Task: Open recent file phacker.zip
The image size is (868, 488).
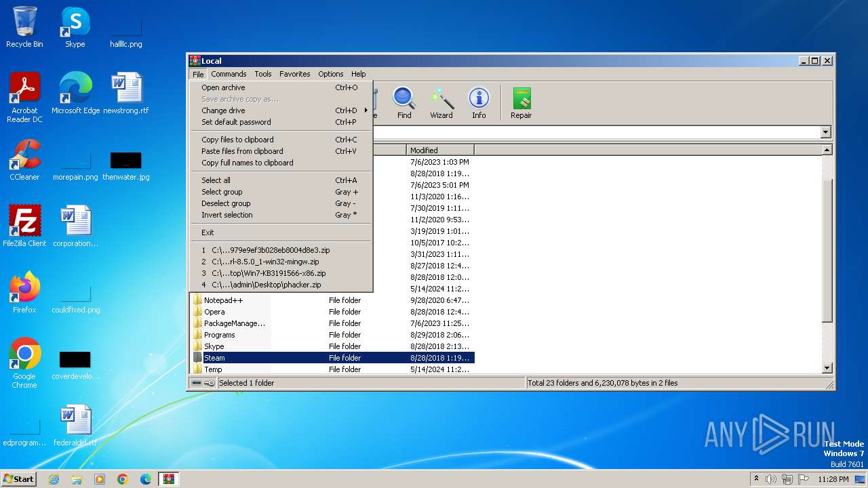Action: tap(281, 285)
